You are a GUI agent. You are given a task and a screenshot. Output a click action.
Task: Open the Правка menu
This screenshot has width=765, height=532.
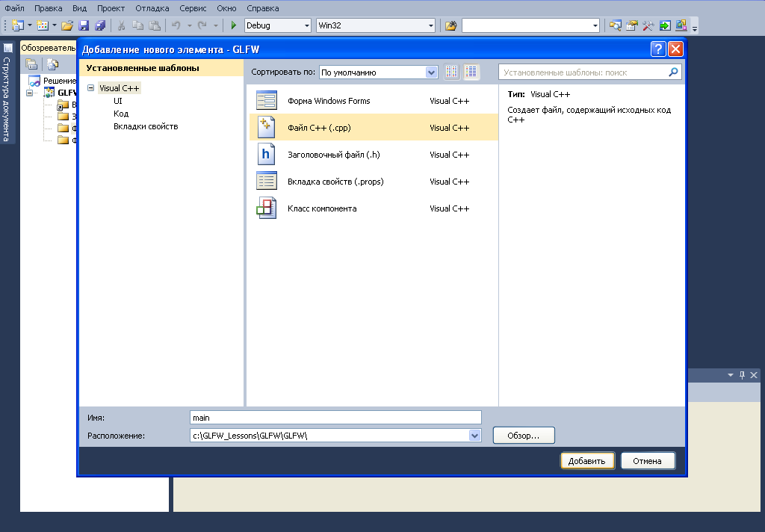49,8
